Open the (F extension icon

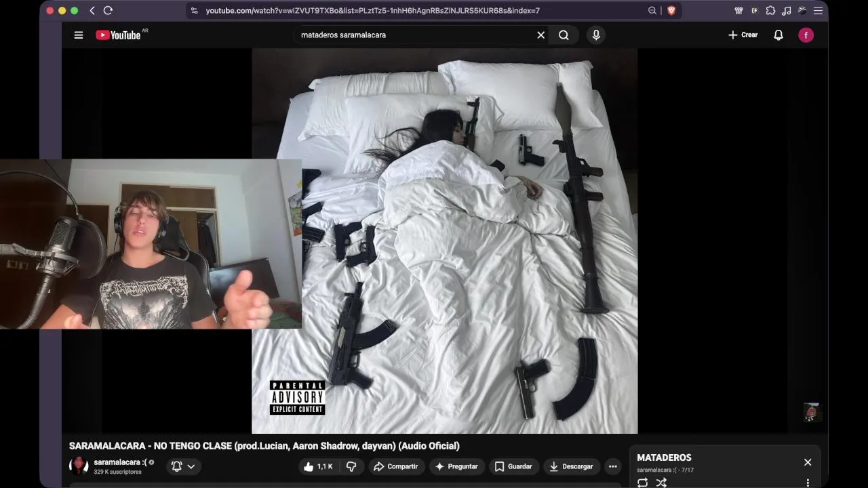(x=754, y=10)
